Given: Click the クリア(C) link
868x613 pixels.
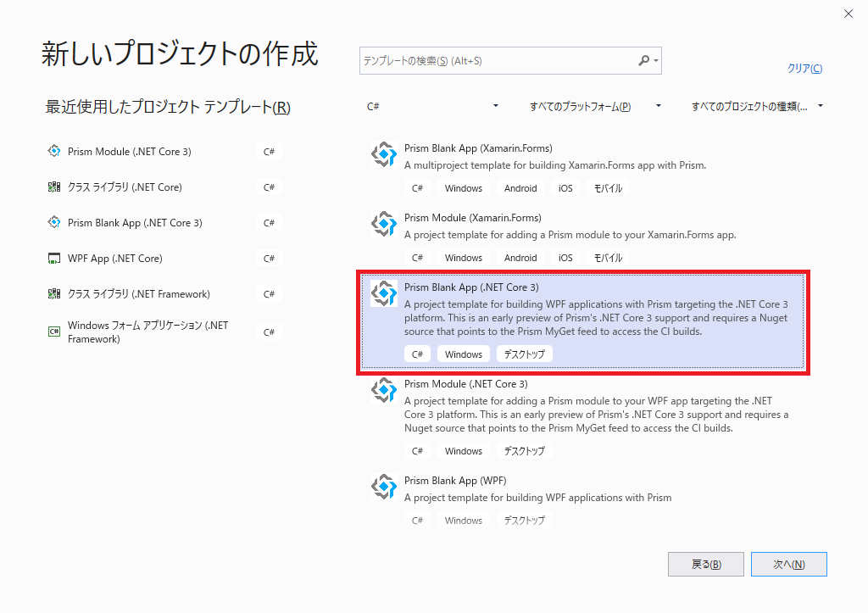Looking at the screenshot, I should 804,68.
